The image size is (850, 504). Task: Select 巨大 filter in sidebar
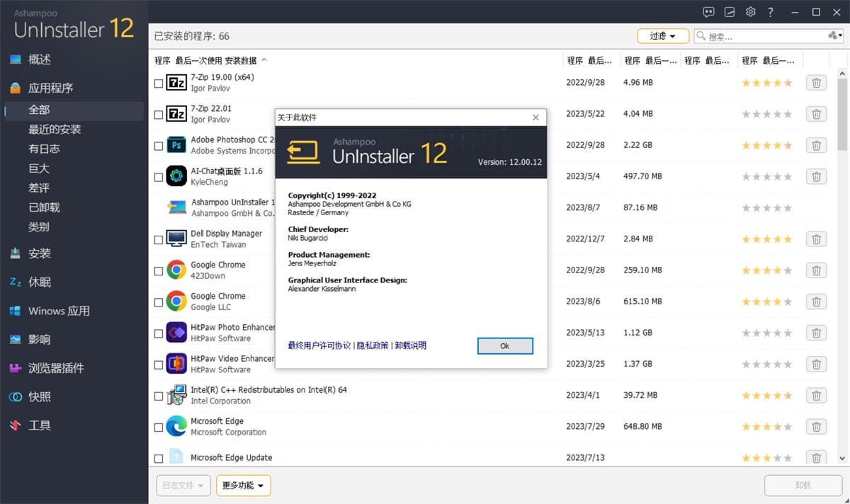point(39,168)
